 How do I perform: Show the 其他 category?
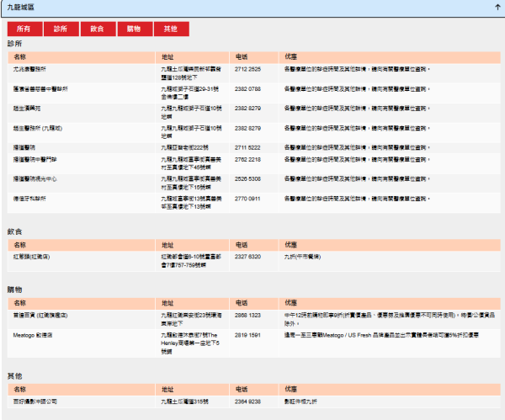[172, 29]
